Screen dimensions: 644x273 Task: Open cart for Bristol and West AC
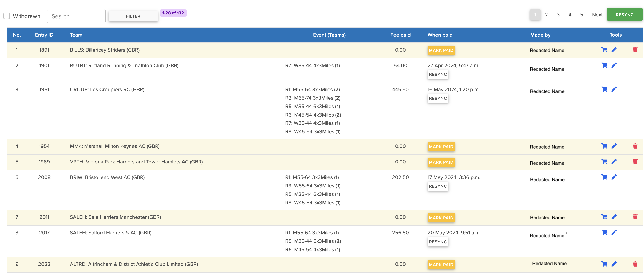point(604,177)
